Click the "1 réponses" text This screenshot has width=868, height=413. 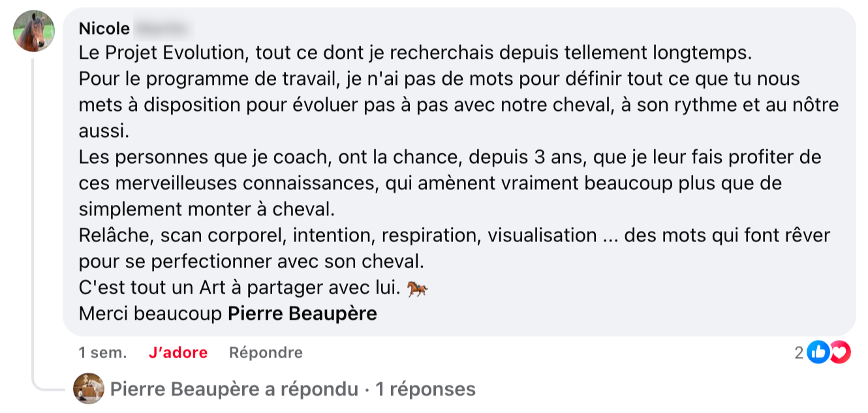pos(425,390)
